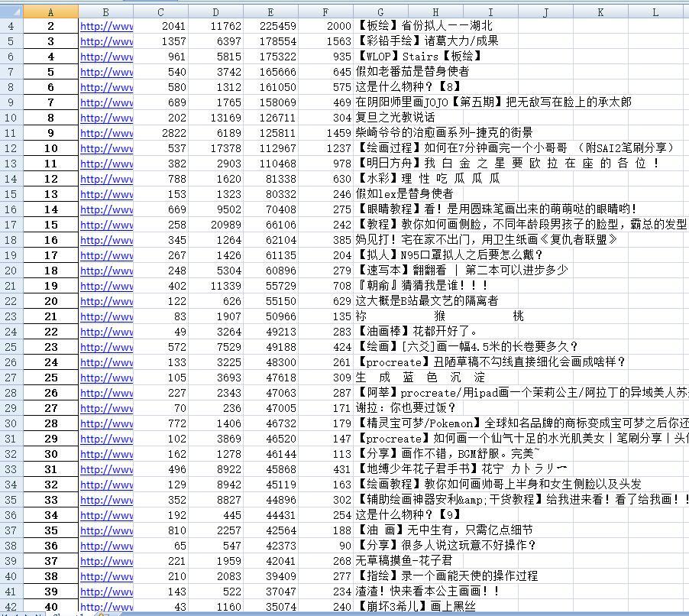The height and width of the screenshot is (616, 689).
Task: Open the http://www link in row 4
Action: (106, 26)
